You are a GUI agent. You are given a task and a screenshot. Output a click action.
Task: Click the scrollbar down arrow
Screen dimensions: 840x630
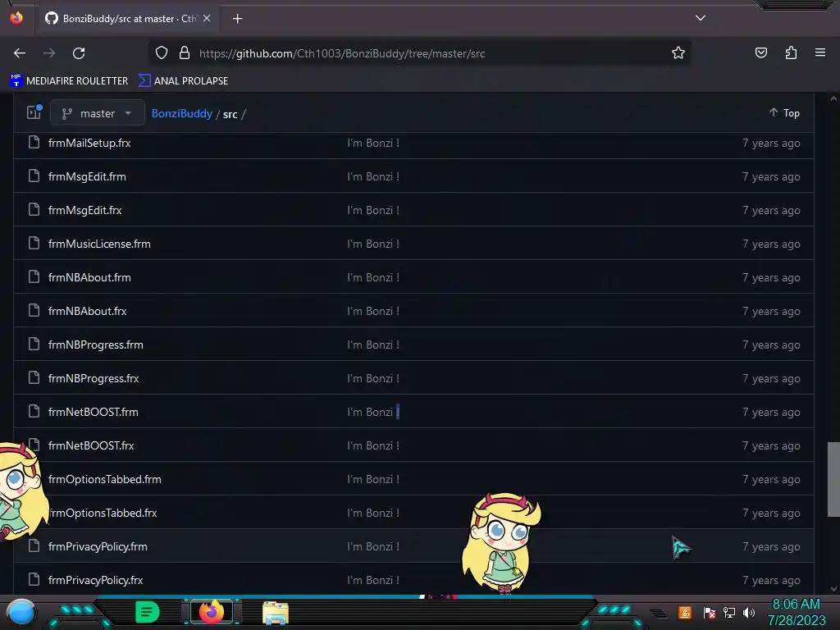pyautogui.click(x=833, y=589)
